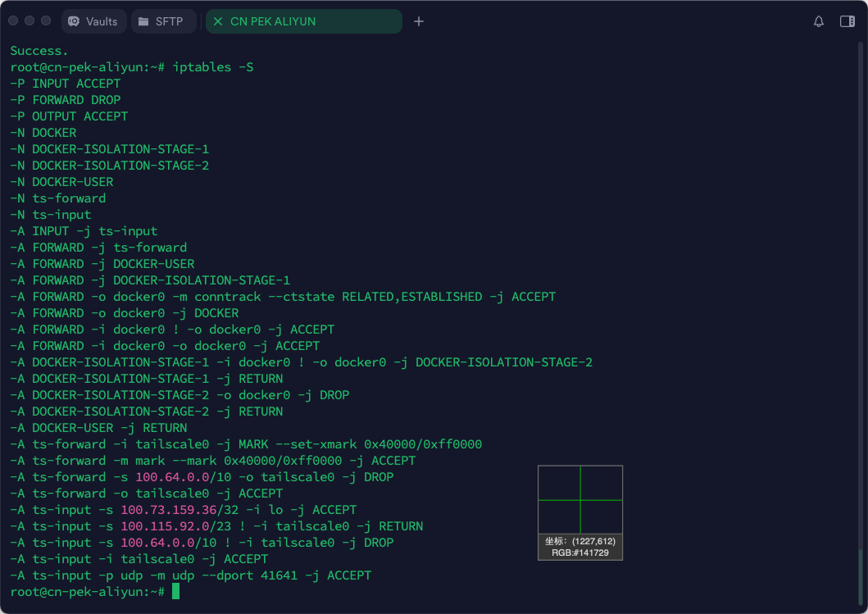Open a new tab with plus icon

(x=419, y=21)
